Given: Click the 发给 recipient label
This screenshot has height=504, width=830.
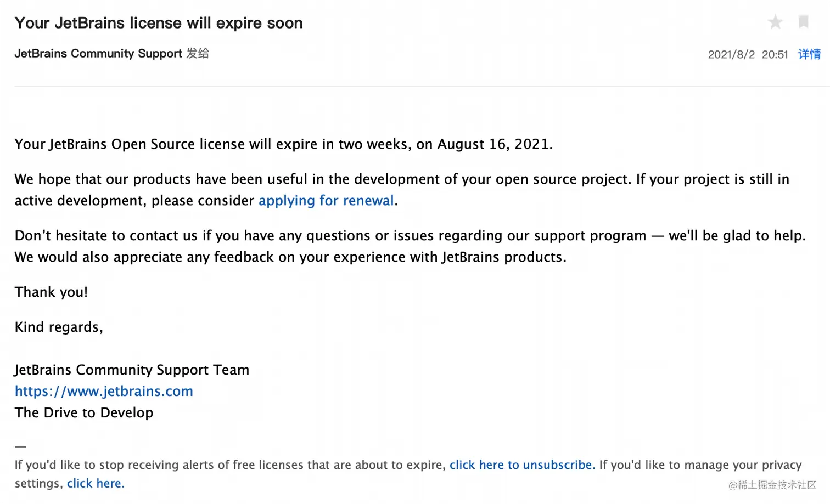Looking at the screenshot, I should (x=198, y=54).
